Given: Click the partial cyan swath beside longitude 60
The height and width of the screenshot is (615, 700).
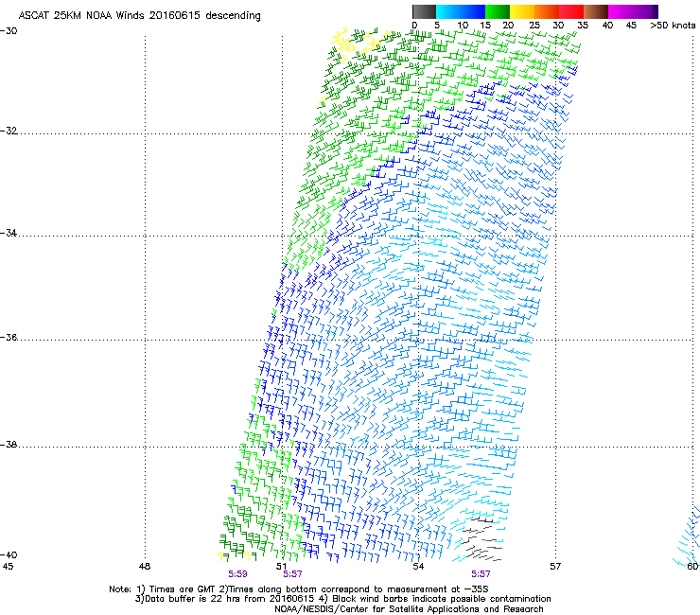Looking at the screenshot, I should point(688,537).
